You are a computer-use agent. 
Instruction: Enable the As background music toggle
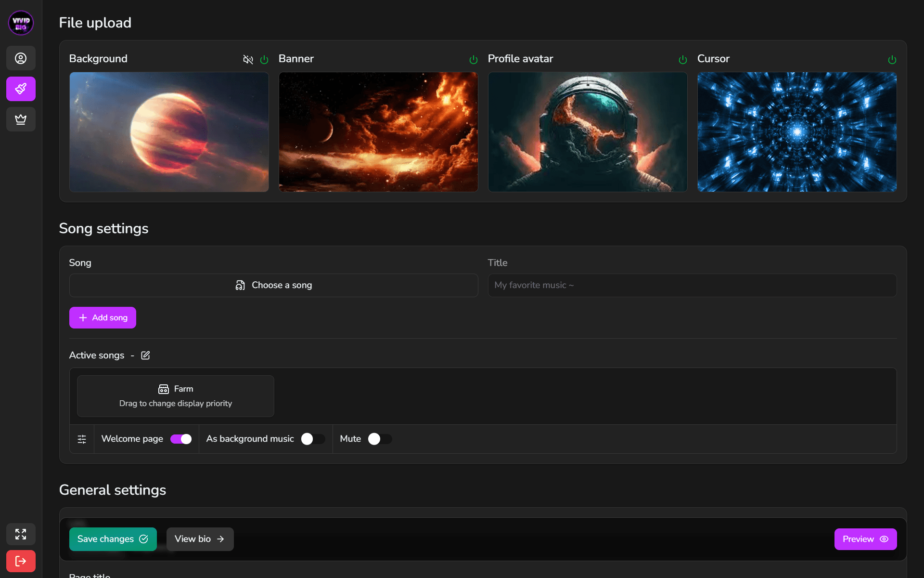313,439
